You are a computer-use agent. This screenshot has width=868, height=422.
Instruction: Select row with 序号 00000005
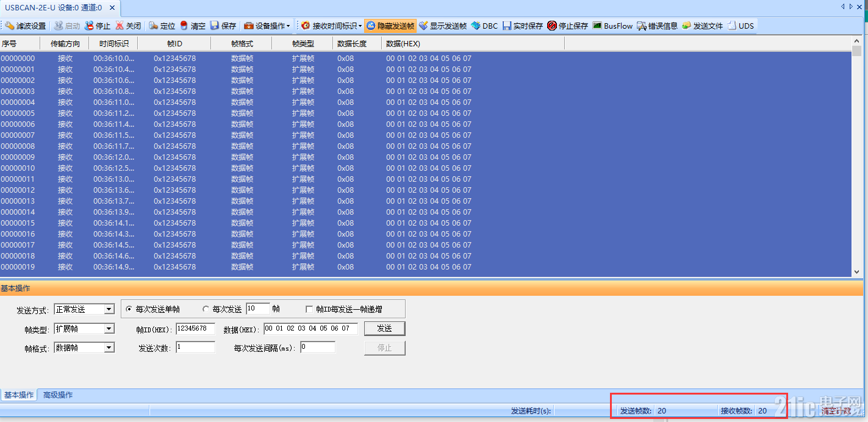click(x=425, y=113)
